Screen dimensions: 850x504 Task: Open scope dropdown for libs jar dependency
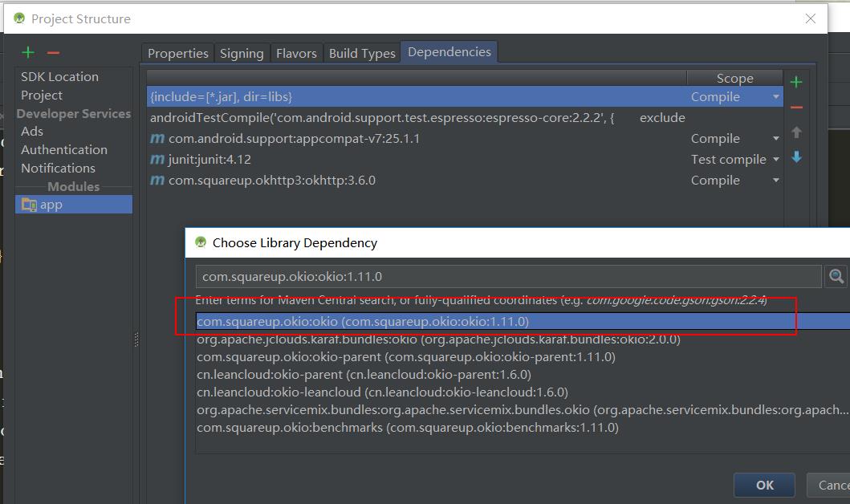(775, 97)
